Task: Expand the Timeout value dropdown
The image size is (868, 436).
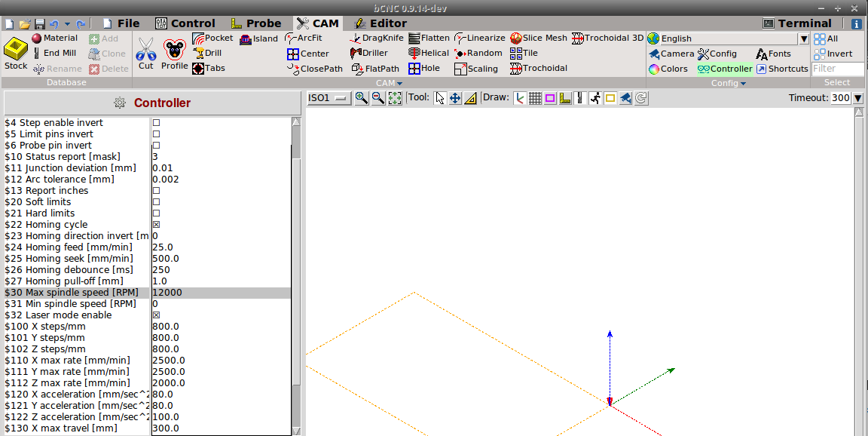Action: click(x=857, y=98)
